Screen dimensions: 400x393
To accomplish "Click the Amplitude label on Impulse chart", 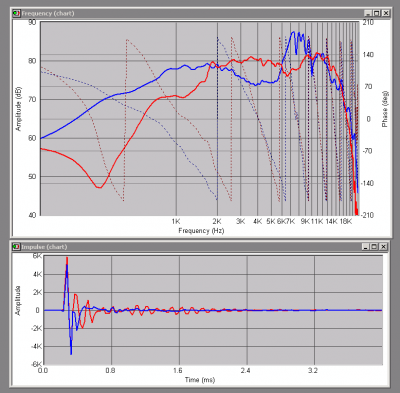I will point(18,300).
